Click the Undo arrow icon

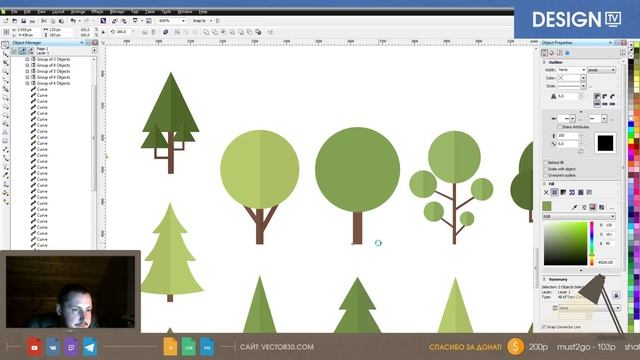pyautogui.click(x=73, y=21)
